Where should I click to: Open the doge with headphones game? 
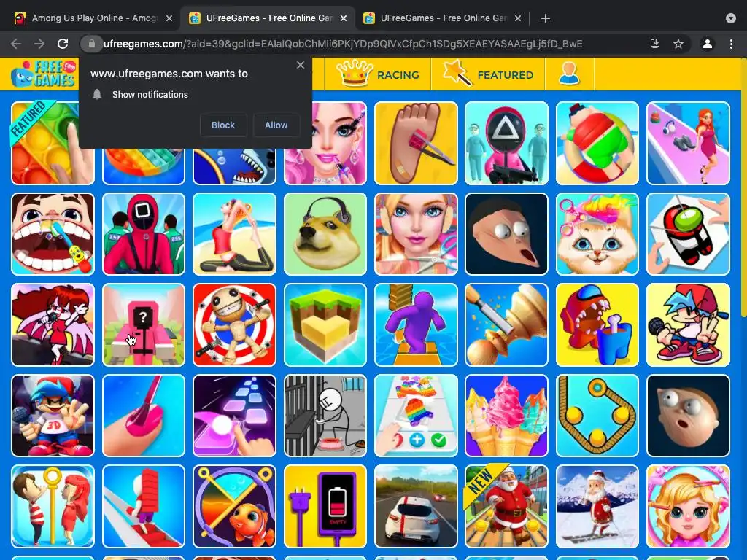coord(325,234)
